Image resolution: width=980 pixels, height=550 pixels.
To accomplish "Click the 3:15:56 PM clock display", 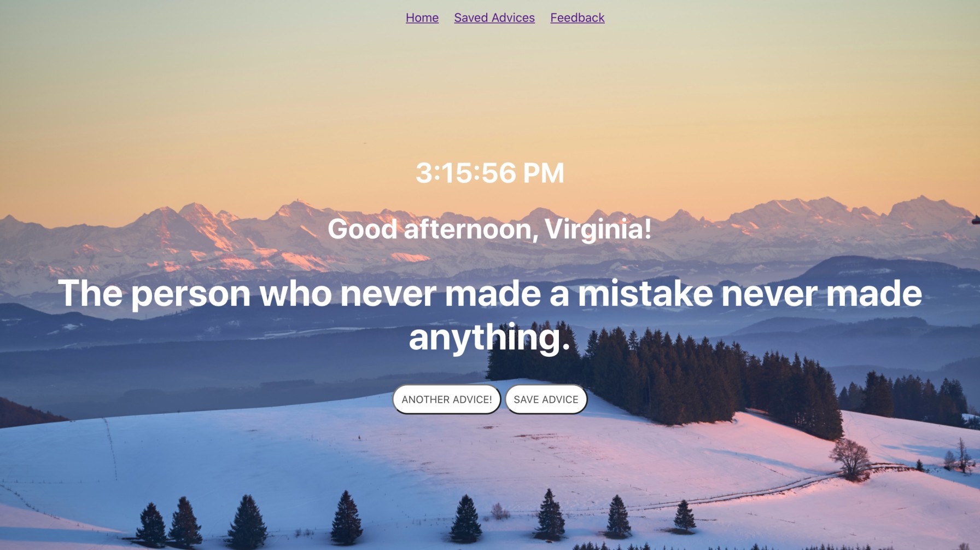I will click(x=489, y=173).
